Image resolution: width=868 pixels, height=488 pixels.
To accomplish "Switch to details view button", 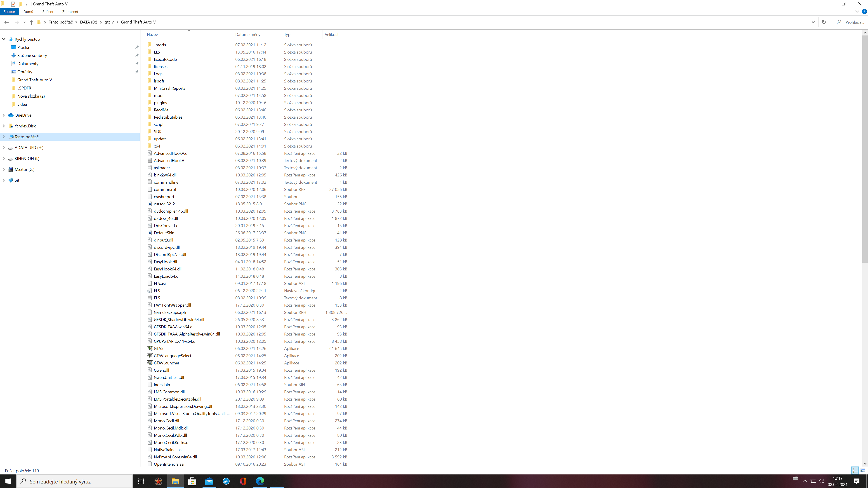I will pos(855,470).
